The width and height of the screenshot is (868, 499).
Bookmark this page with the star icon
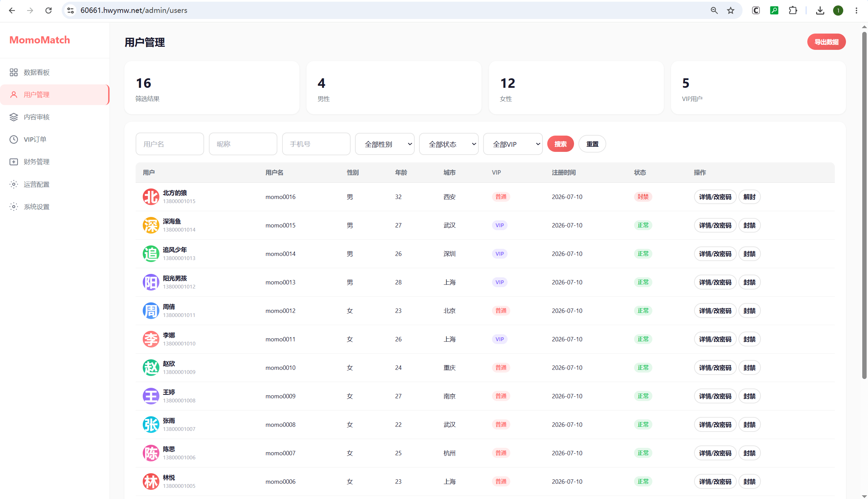pyautogui.click(x=731, y=10)
